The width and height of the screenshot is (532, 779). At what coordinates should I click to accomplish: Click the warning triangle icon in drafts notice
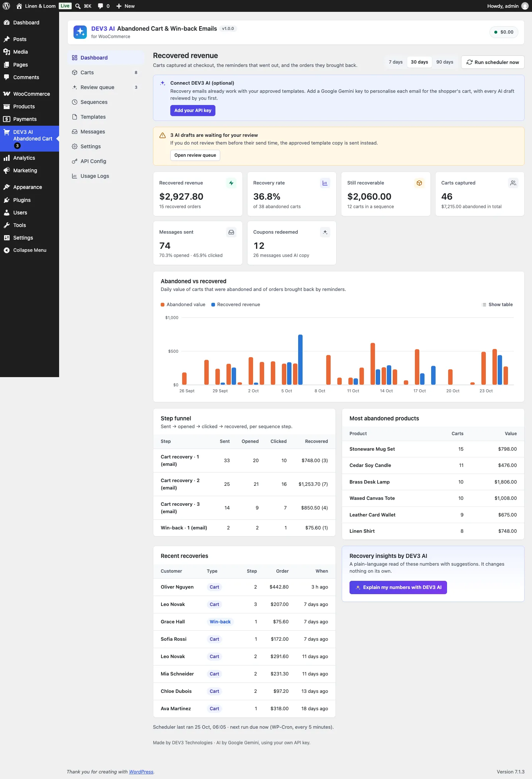pos(163,135)
